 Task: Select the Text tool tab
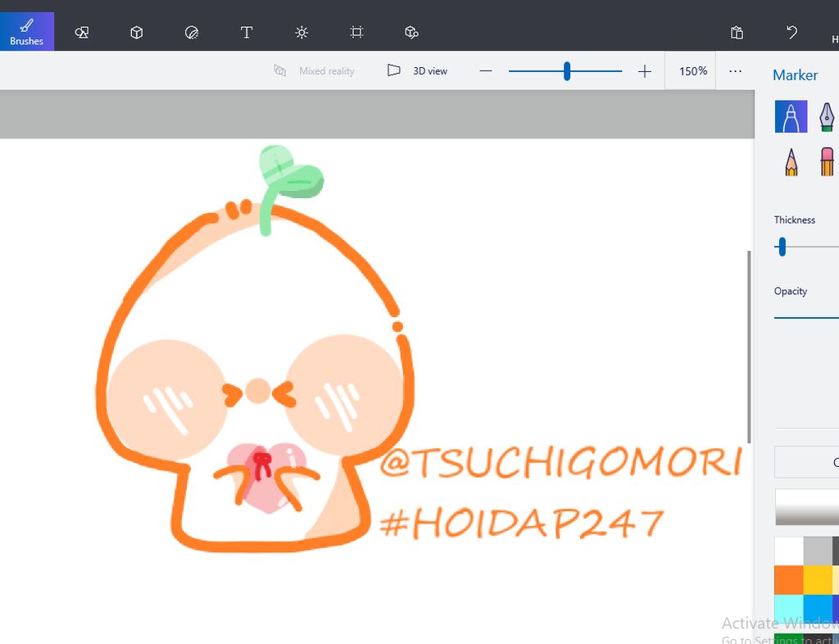[x=246, y=32]
